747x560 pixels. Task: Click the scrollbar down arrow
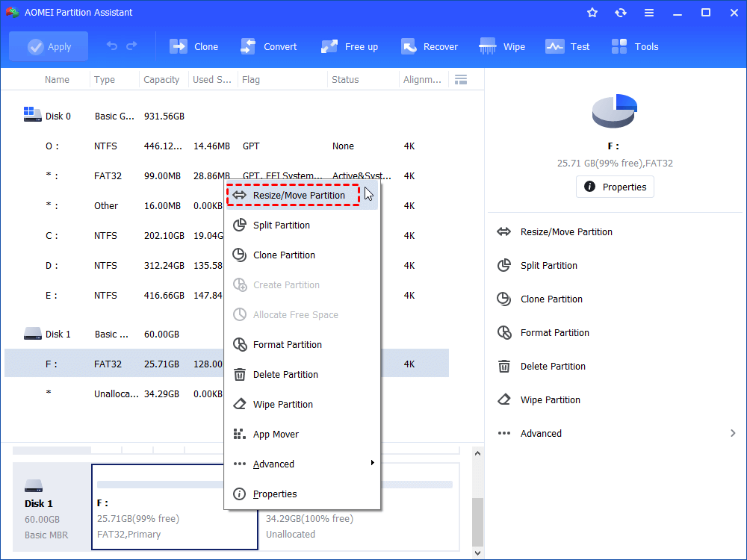[x=477, y=553]
